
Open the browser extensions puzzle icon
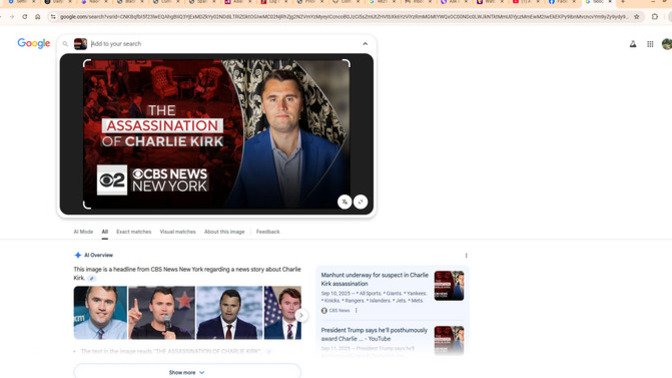655,17
